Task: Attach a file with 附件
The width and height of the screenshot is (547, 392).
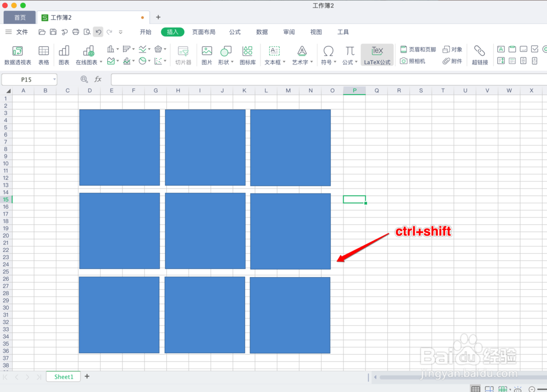Action: pos(452,61)
